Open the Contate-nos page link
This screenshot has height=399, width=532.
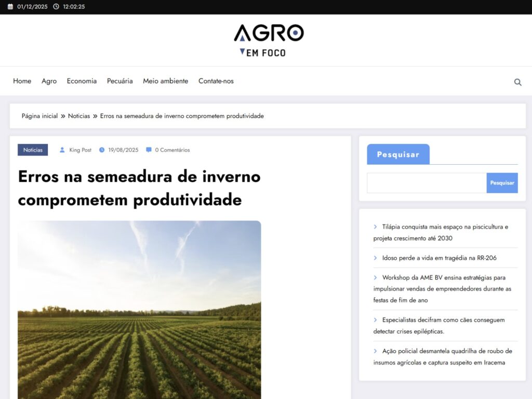(x=216, y=81)
